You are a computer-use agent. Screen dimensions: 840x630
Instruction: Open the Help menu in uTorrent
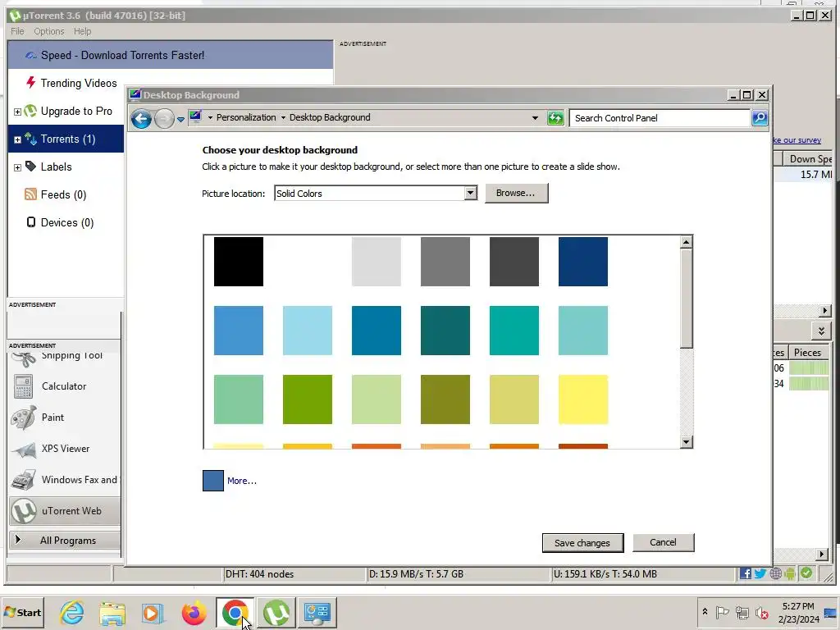[x=83, y=31]
